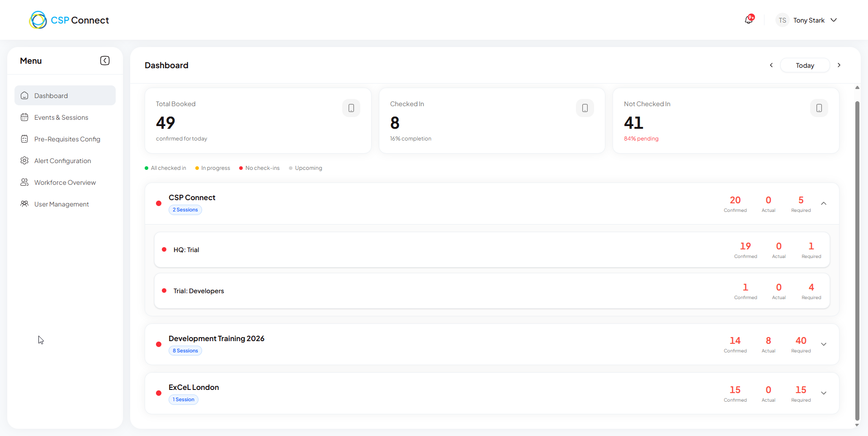Open Alert Configuration
This screenshot has width=868, height=436.
(65, 160)
